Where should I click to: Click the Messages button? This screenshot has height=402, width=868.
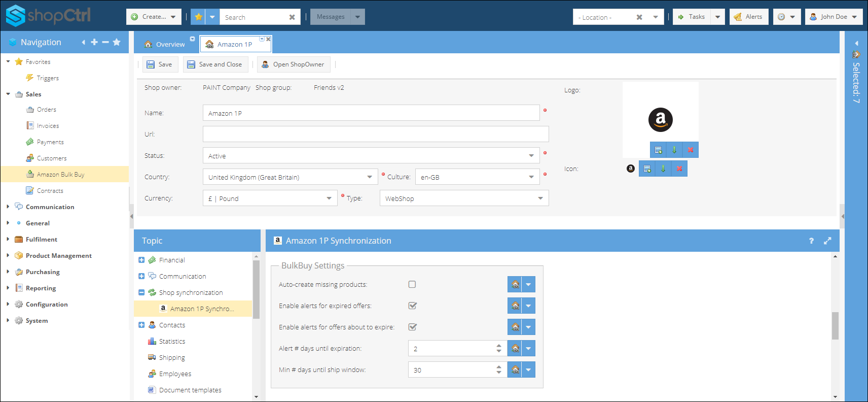point(331,17)
